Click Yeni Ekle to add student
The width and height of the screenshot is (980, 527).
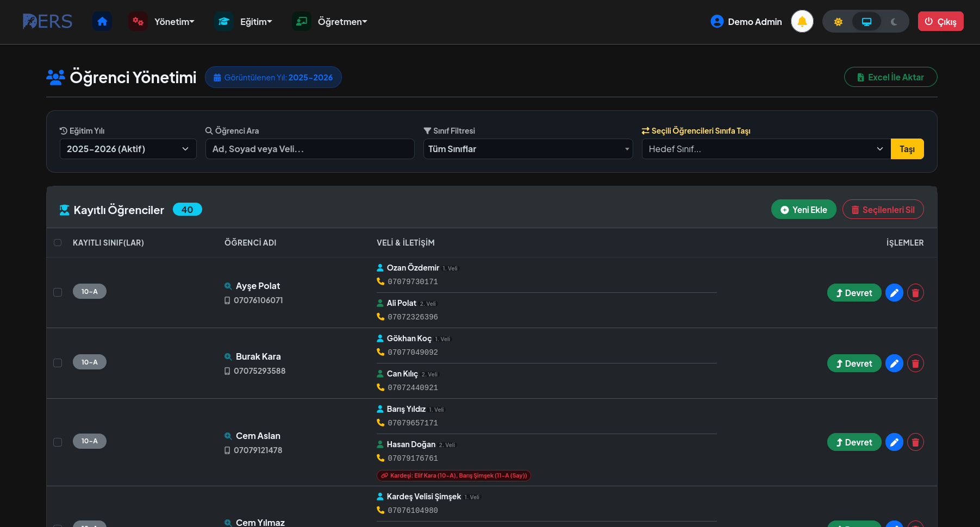804,210
